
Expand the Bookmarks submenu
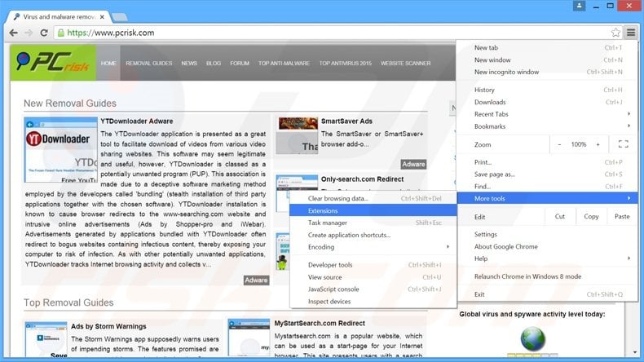tap(548, 126)
